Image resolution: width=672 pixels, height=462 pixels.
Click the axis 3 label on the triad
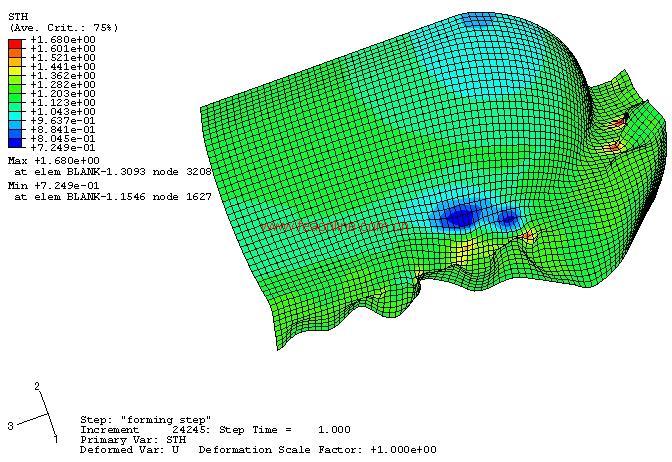click(x=10, y=426)
